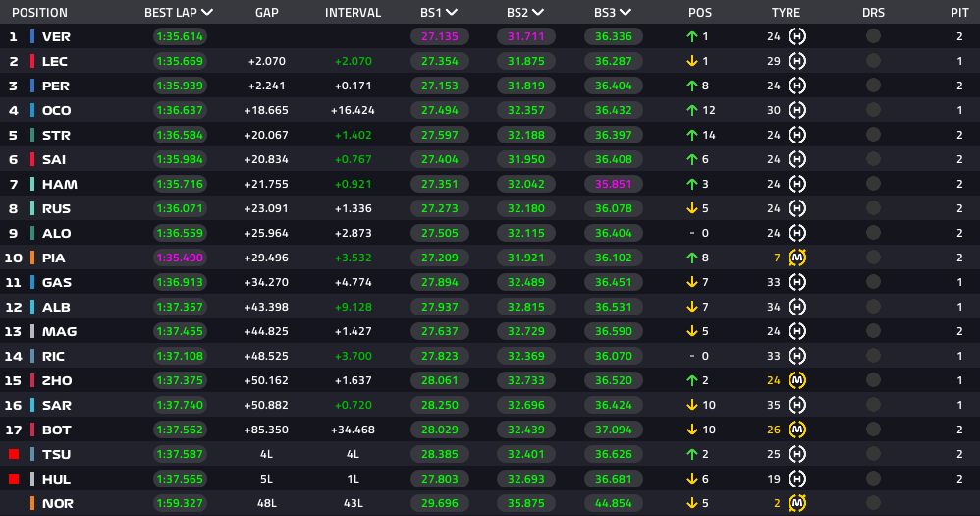
Task: Click the green up arrow for STR
Action: (692, 135)
